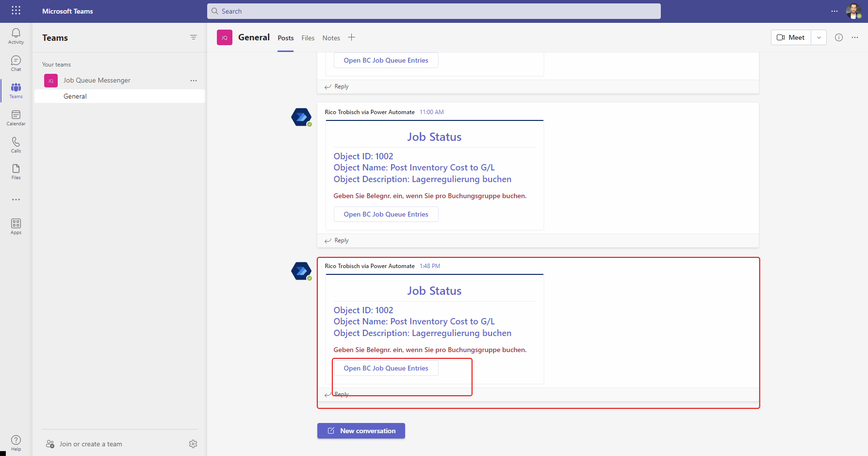Open the Chat section
This screenshot has width=868, height=456.
point(16,63)
